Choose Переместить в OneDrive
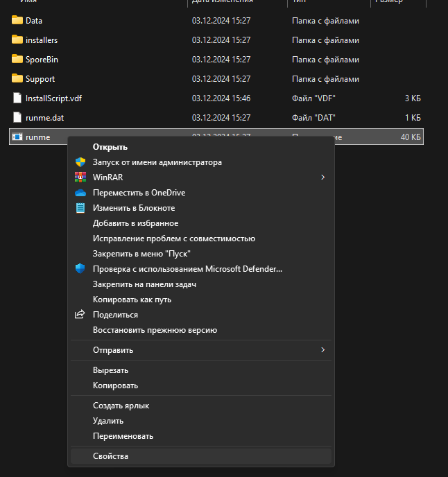 pos(201,193)
